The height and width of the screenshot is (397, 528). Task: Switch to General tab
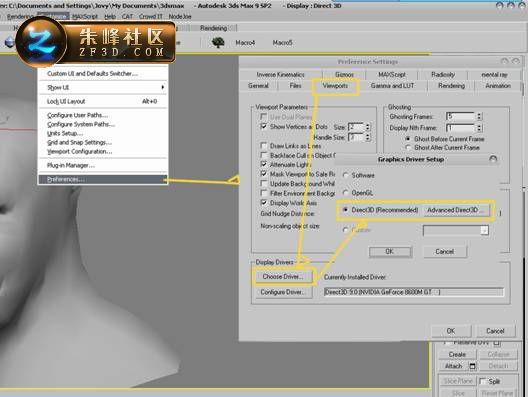click(x=258, y=86)
